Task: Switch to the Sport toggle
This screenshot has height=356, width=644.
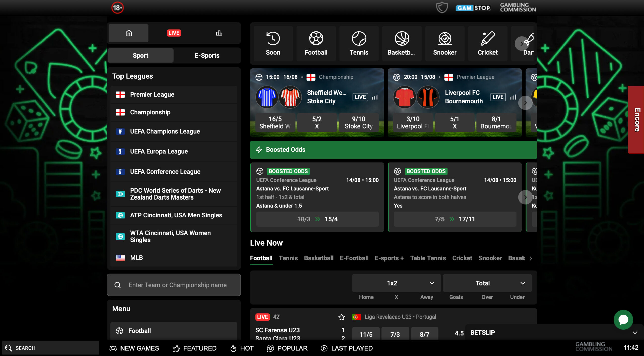Action: tap(140, 55)
